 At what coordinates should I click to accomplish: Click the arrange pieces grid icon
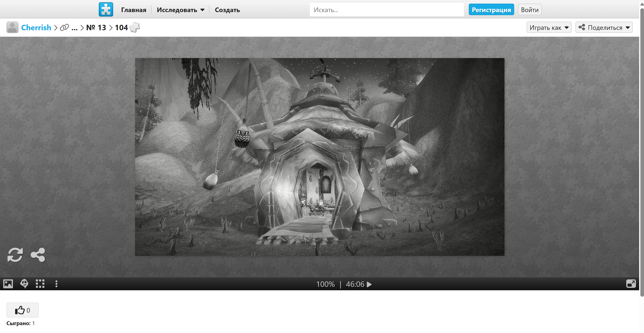click(40, 284)
